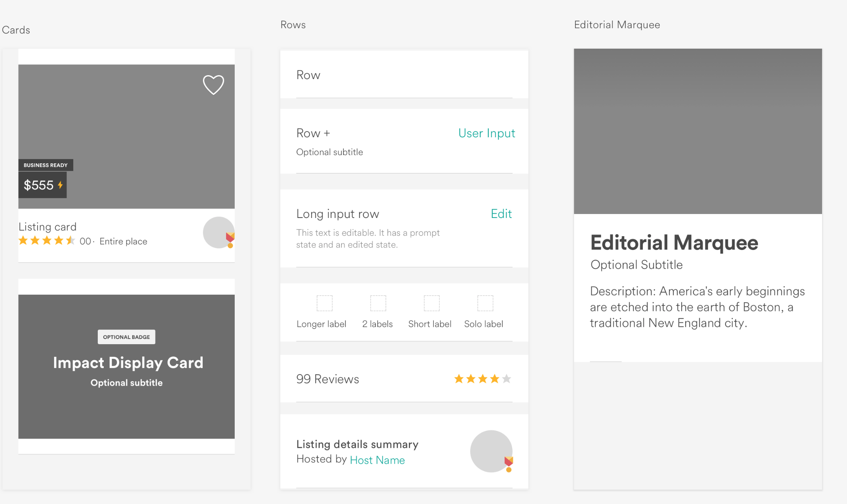
Task: Click the Entire place label
Action: pyautogui.click(x=123, y=241)
